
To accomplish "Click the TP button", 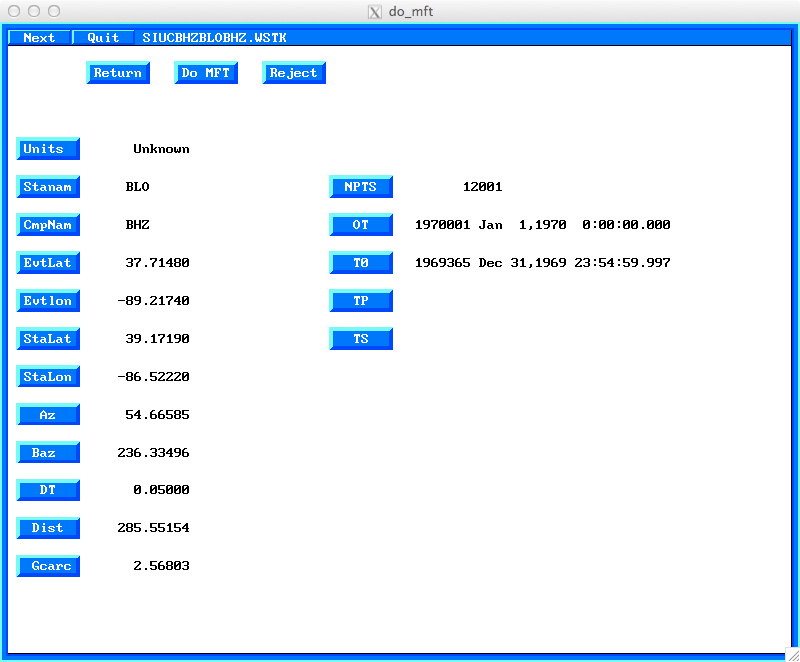I will [x=361, y=301].
